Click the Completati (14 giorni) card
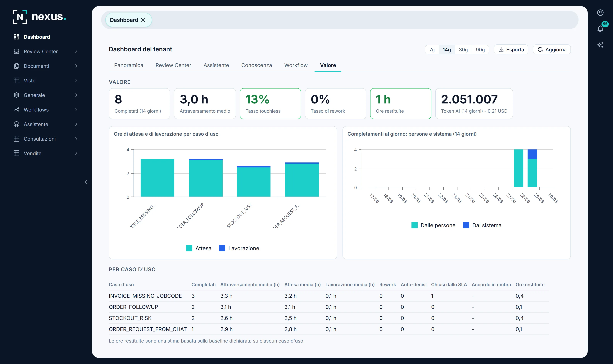This screenshot has height=364, width=613. 139,103
